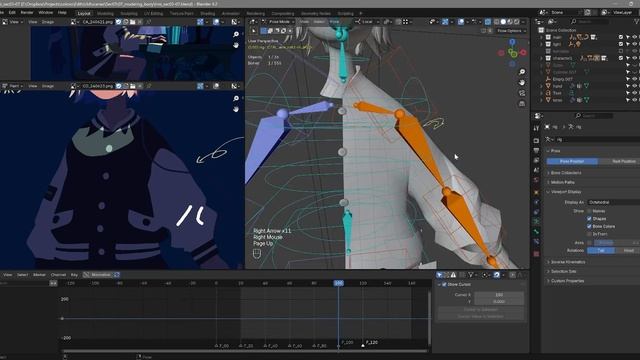Open the Local transform orientation dropdown
Image resolution: width=640 pixels, height=360 pixels.
pyautogui.click(x=367, y=22)
